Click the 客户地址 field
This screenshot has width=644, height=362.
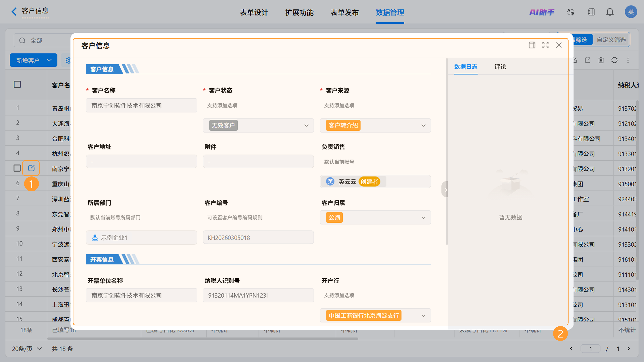[142, 162]
